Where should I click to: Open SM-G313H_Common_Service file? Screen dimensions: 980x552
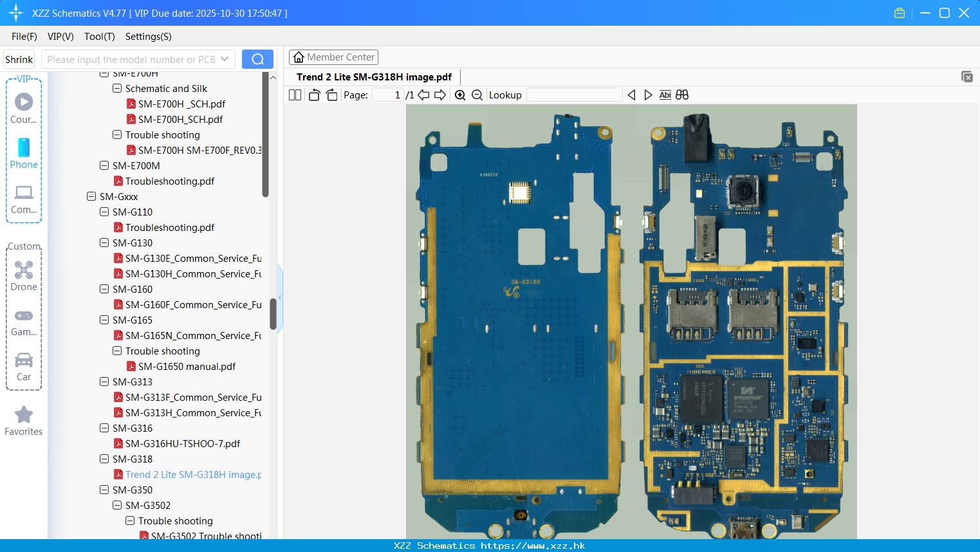pyautogui.click(x=188, y=412)
